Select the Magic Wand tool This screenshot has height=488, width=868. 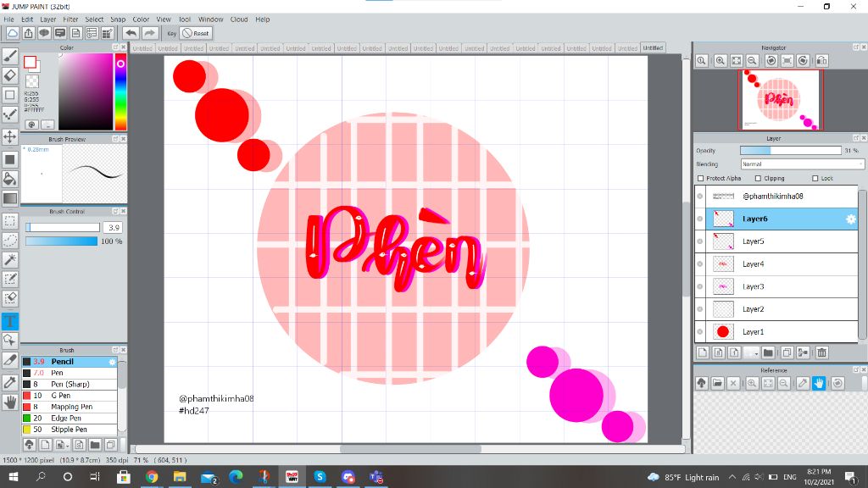10,259
